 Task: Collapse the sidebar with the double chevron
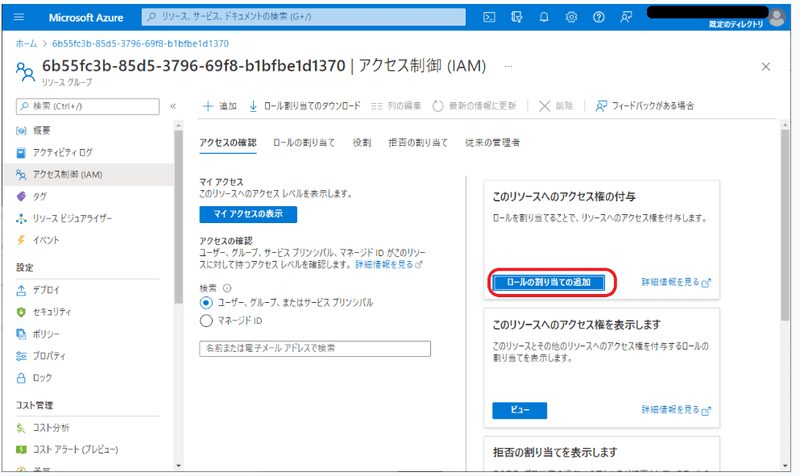(x=173, y=106)
